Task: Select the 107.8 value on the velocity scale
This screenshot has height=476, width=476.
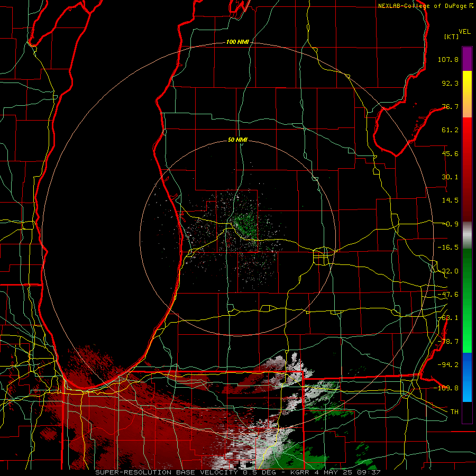Action: coord(448,59)
